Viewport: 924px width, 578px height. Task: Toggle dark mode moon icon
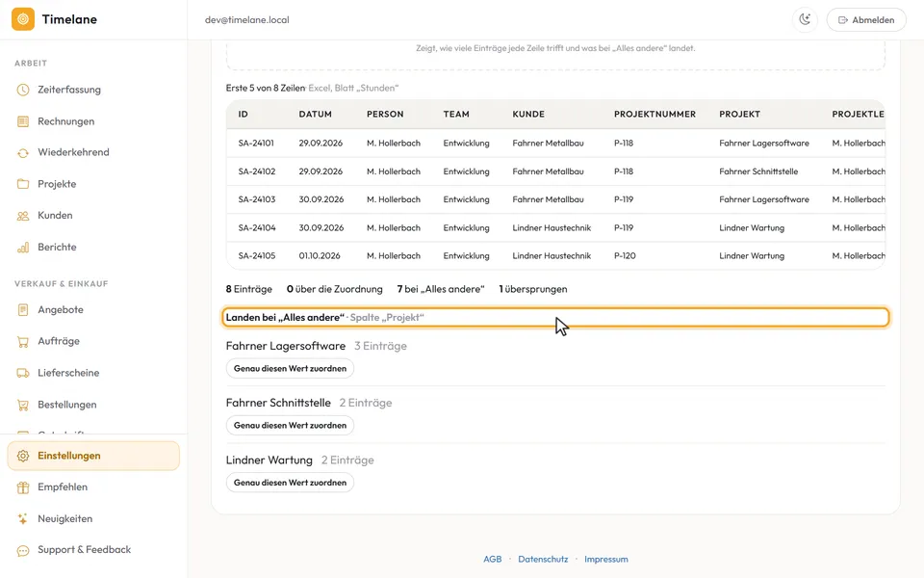coord(805,19)
